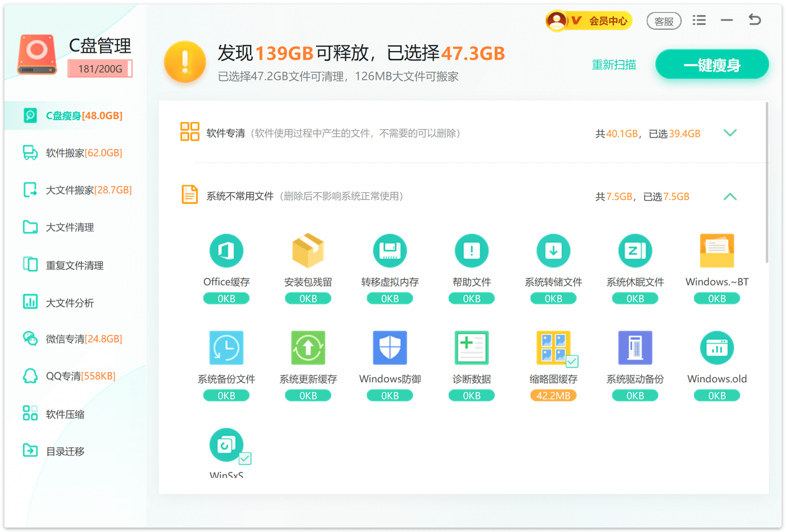The height and width of the screenshot is (532, 786).
Task: Click the vertical scrollbar in file list
Action: 767,184
